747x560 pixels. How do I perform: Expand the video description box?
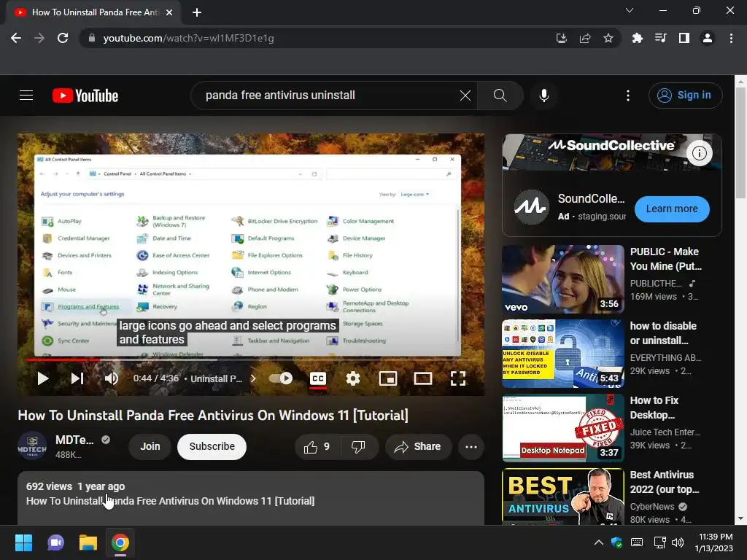(251, 499)
